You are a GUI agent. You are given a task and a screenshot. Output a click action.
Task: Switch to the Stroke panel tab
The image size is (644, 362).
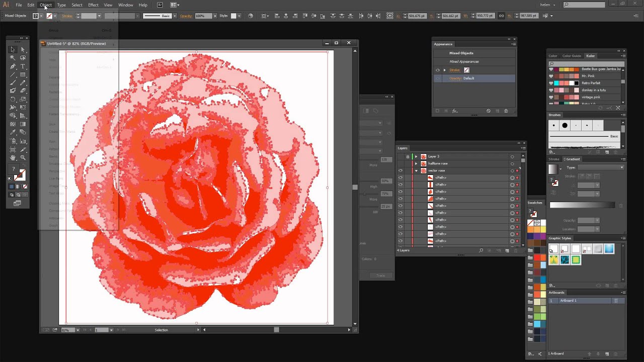[x=553, y=159]
